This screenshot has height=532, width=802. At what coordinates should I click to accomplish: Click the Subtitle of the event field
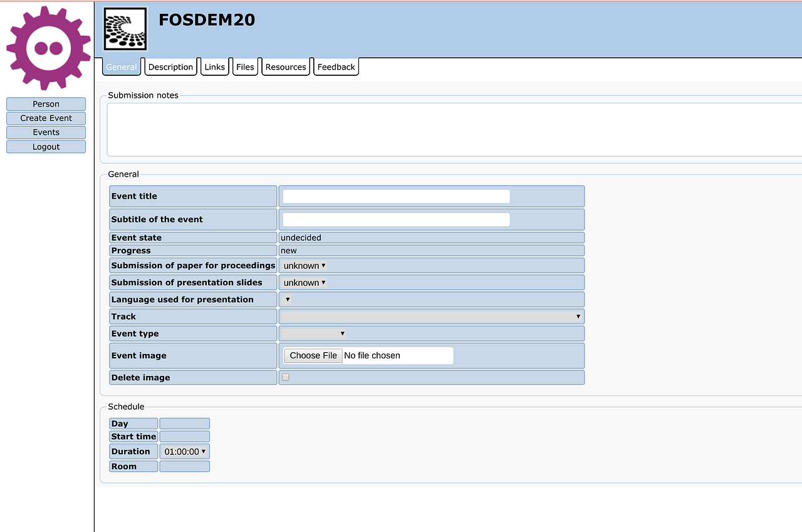396,219
